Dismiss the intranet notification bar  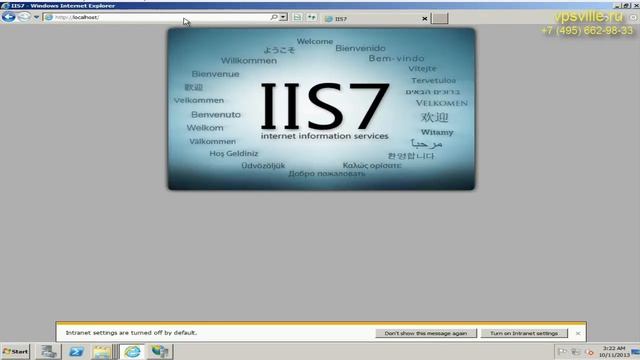[x=578, y=333]
